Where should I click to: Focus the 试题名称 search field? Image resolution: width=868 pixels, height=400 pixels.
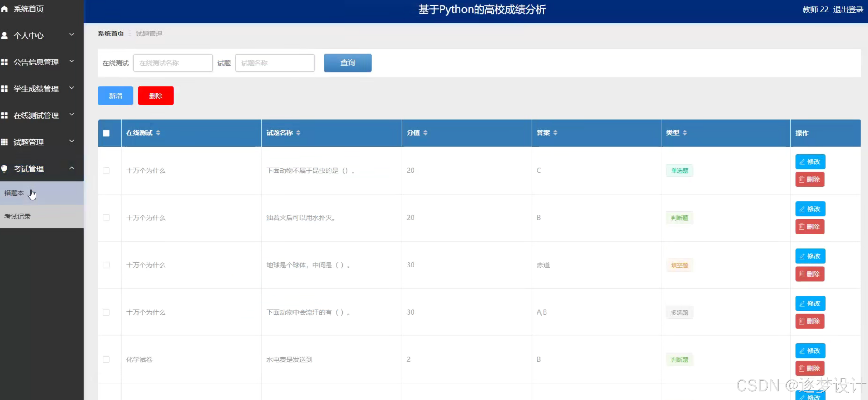coord(275,63)
